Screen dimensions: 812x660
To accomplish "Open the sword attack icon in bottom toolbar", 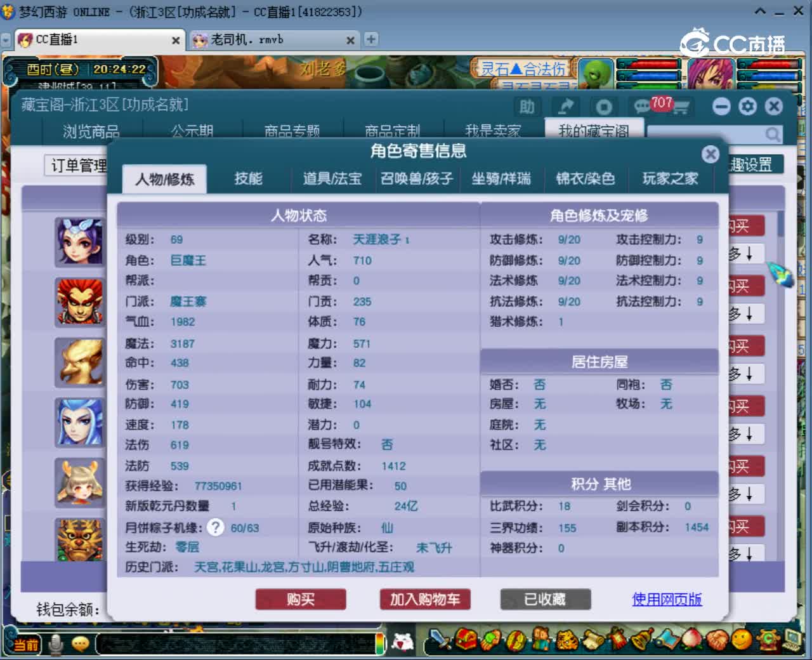I will click(x=438, y=641).
